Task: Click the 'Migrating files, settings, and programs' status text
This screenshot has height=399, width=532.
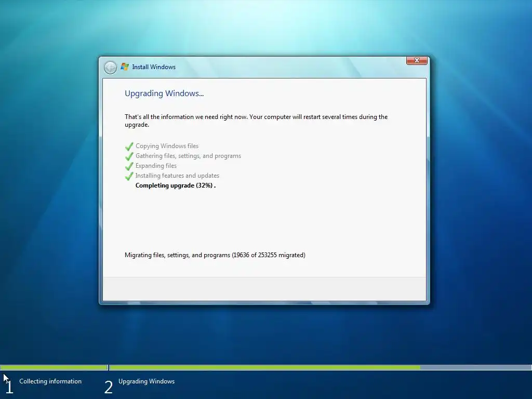Action: point(215,255)
